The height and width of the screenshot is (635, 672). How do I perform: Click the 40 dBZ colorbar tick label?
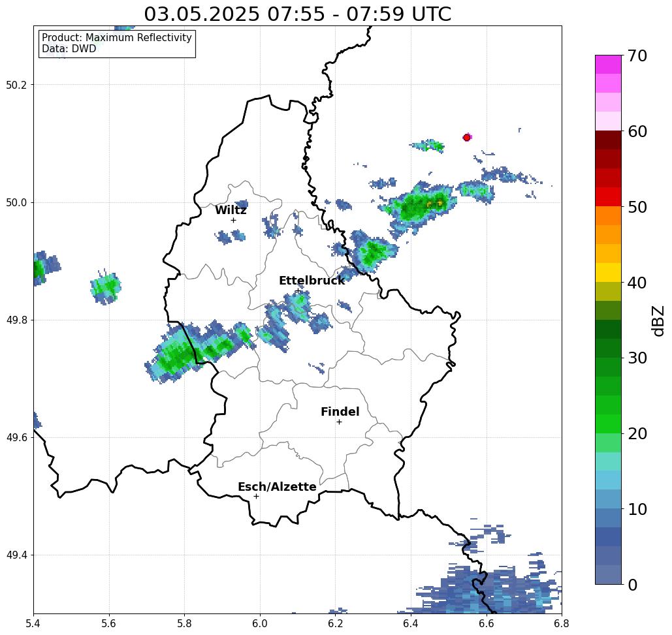(x=637, y=283)
